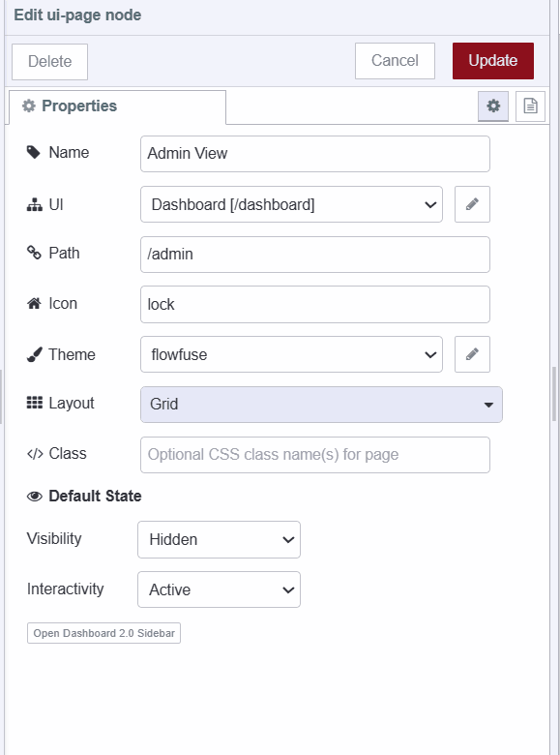Screen dimensions: 560x755
Task: Click the 'Visibility' label
Action: tap(54, 538)
